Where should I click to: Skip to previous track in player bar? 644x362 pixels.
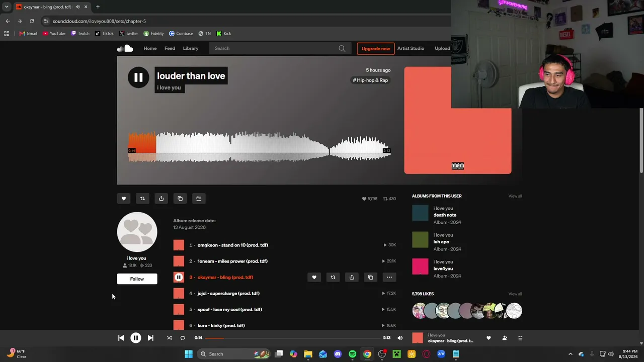(x=121, y=338)
